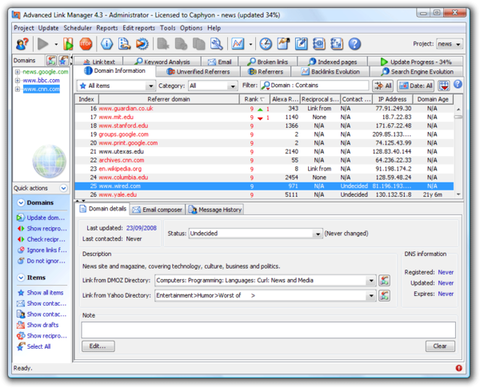Click the chart graph toolbar icon
Screen dimensions: 480x388
point(238,44)
